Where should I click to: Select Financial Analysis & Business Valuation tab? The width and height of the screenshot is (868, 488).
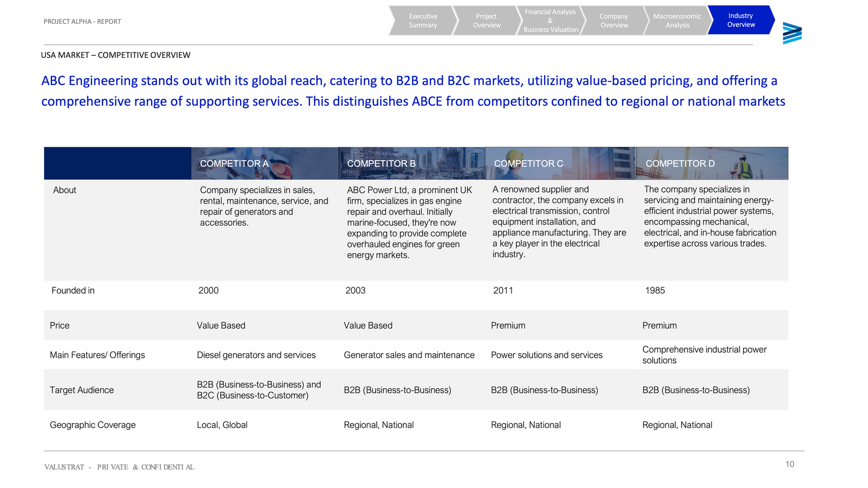[x=550, y=21]
